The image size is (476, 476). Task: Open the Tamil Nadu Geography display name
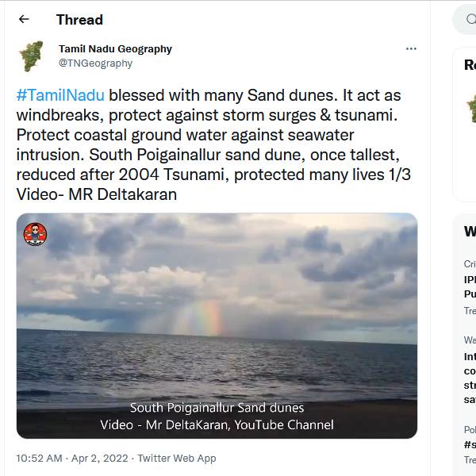click(x=115, y=49)
